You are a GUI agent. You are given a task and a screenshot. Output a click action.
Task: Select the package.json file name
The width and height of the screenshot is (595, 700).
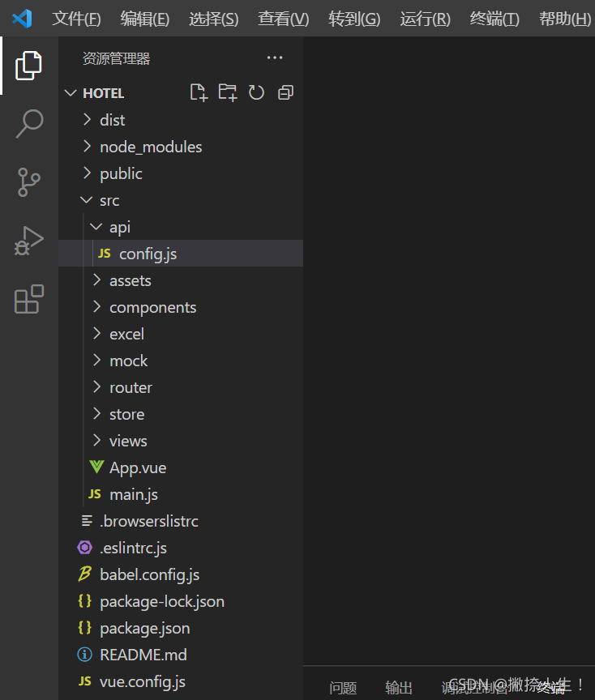[x=145, y=629]
